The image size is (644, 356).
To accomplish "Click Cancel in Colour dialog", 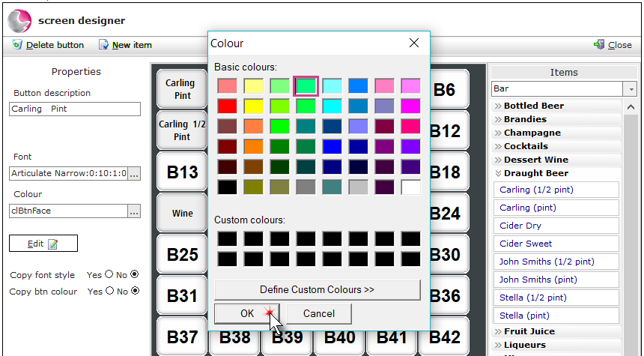I will click(x=319, y=314).
